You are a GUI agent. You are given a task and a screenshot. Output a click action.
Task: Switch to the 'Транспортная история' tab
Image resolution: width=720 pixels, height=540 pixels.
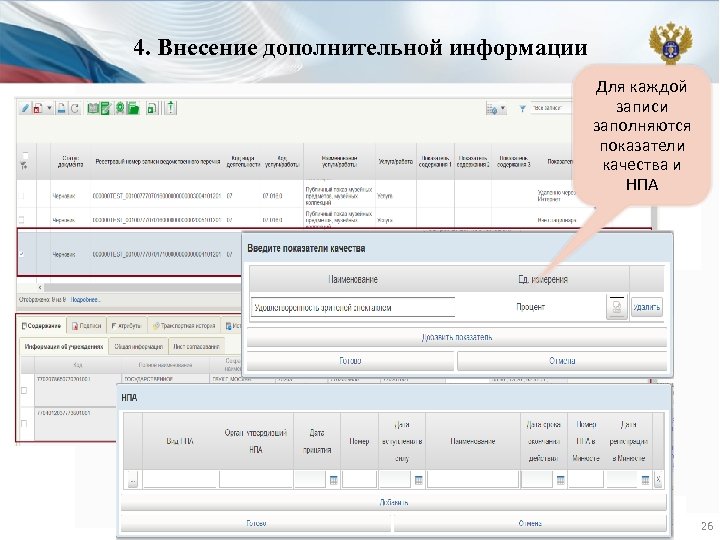(184, 326)
